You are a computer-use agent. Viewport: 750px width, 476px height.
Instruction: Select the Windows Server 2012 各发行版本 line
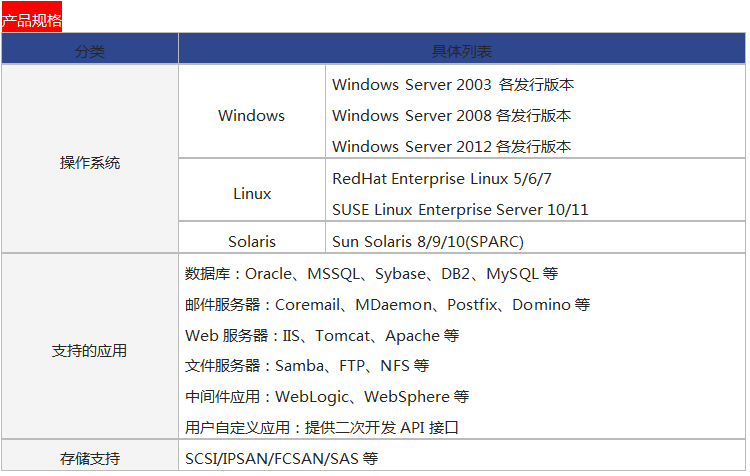coord(451,146)
